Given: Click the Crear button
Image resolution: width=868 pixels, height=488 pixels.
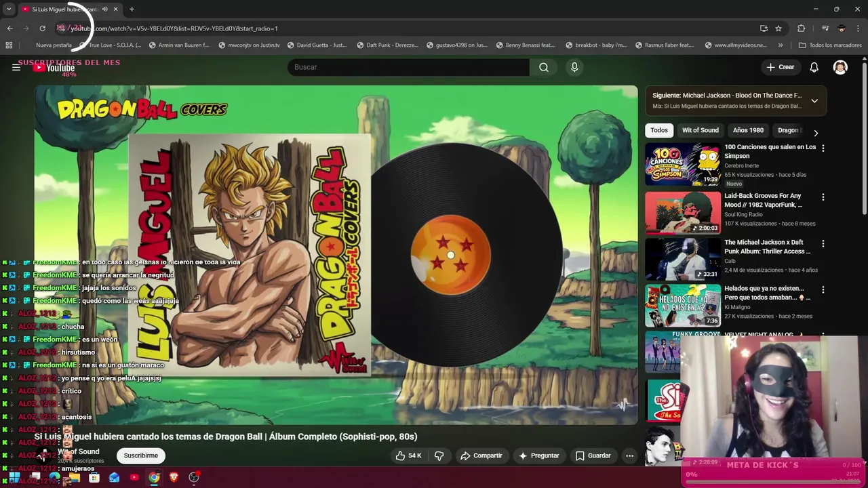Looking at the screenshot, I should click(780, 67).
